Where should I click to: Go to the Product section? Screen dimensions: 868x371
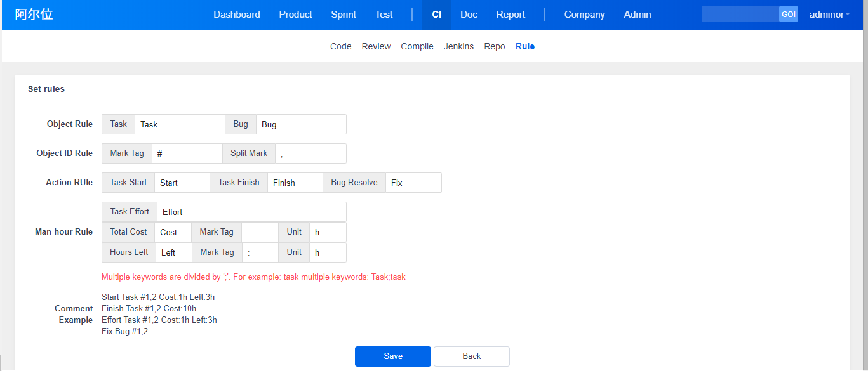click(x=296, y=15)
